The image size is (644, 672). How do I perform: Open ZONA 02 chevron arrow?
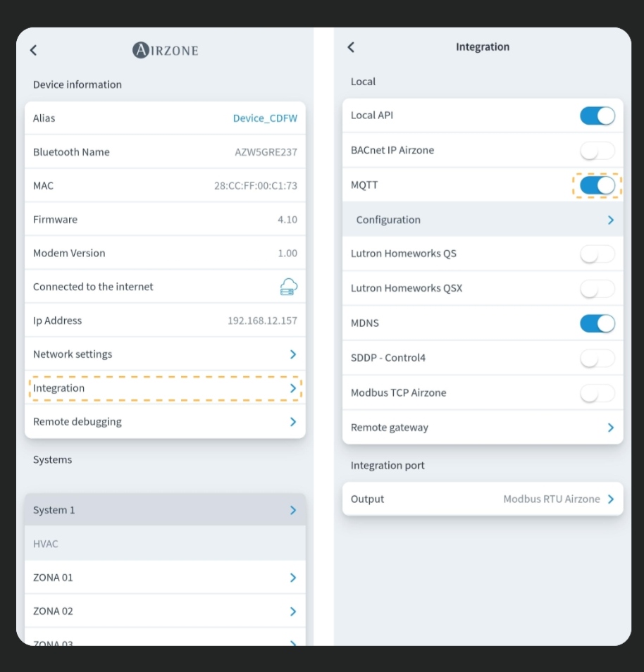pyautogui.click(x=293, y=611)
